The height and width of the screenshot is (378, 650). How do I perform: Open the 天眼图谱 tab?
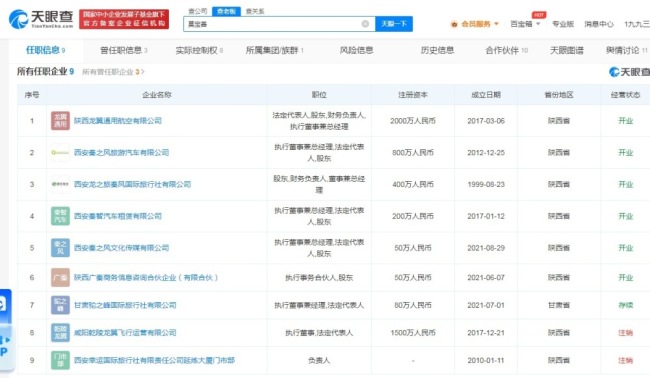pos(567,50)
